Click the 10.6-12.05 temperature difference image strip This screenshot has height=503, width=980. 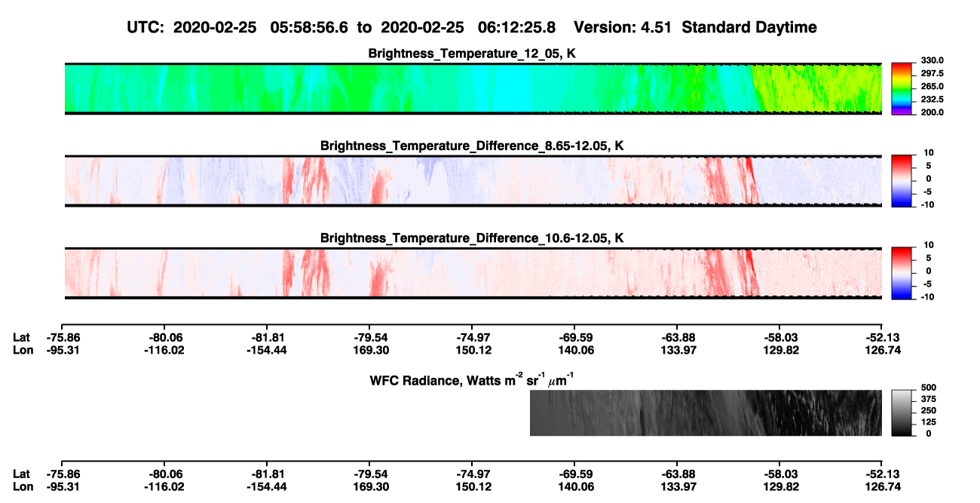click(473, 273)
